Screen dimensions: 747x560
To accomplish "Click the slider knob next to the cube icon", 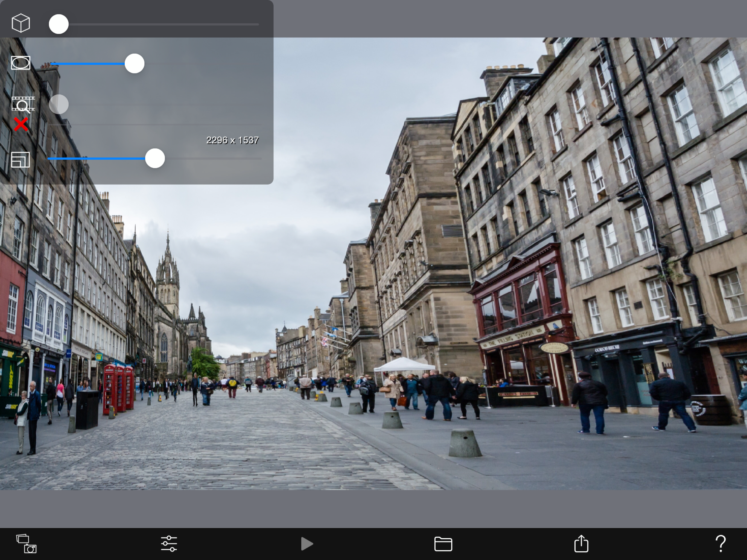I will tap(59, 24).
